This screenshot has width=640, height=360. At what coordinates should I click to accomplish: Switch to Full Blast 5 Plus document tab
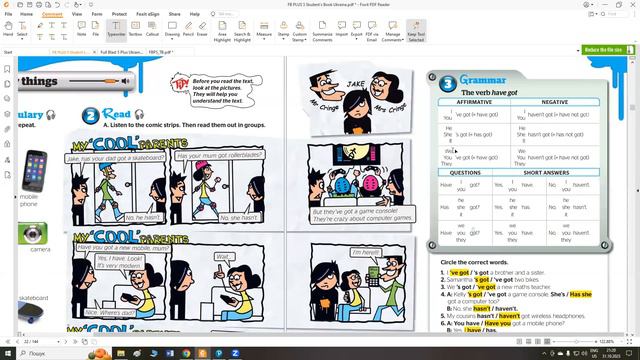[121, 52]
